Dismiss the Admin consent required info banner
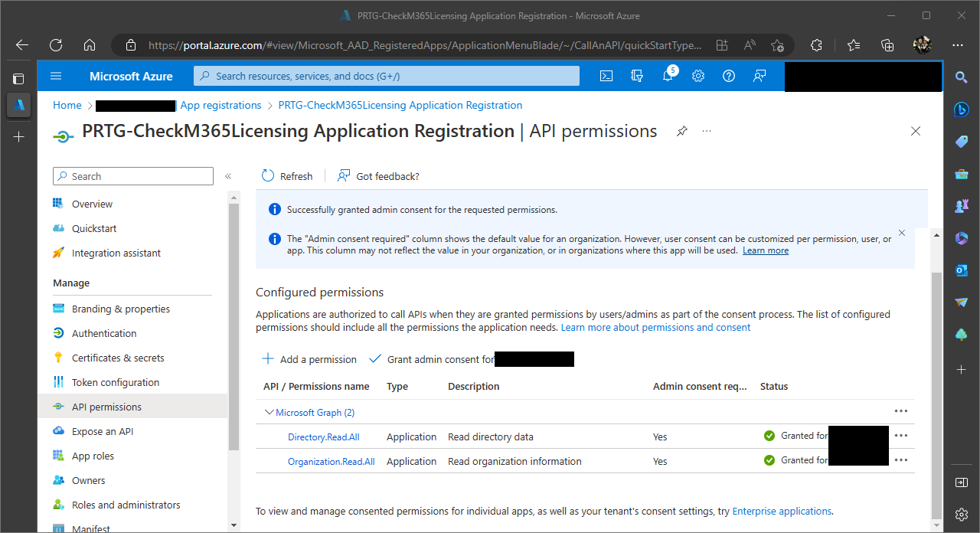The height and width of the screenshot is (533, 980). click(x=901, y=233)
